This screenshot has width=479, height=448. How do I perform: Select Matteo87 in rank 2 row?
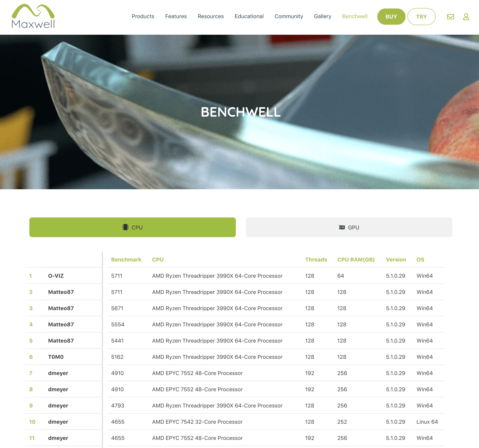click(61, 292)
